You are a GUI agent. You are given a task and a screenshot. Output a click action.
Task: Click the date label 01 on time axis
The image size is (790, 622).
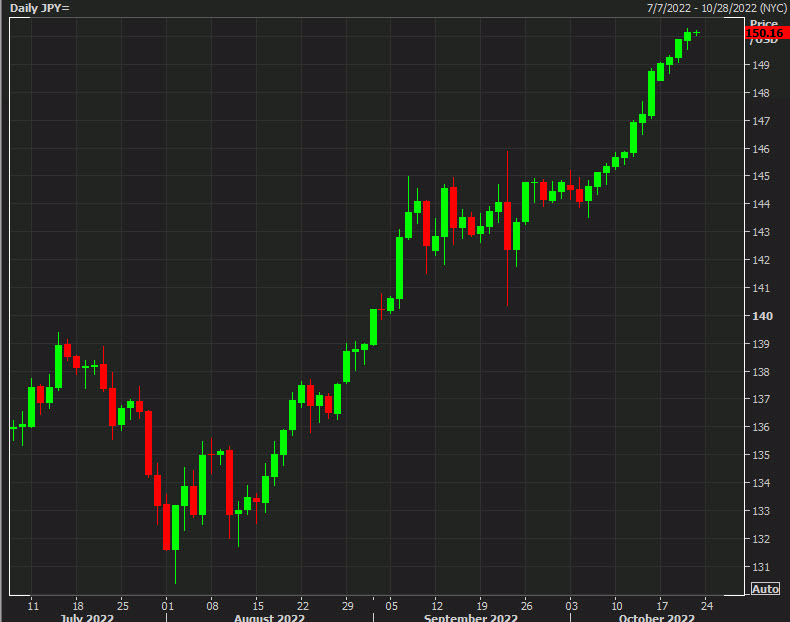(167, 606)
